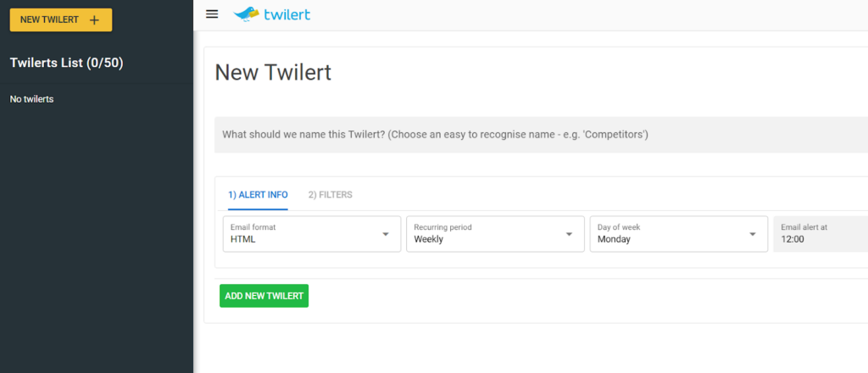The image size is (868, 373).
Task: Click the Twilerts List (0/50) heading
Action: tap(67, 63)
